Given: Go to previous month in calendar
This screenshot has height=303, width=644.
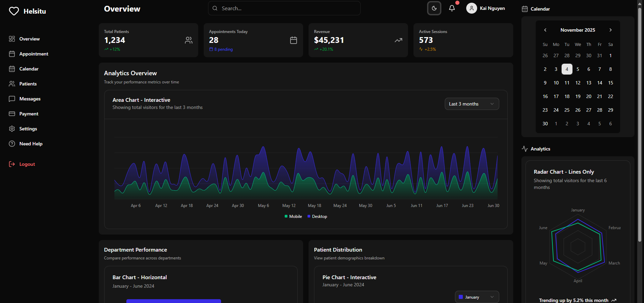Looking at the screenshot, I should click(545, 30).
